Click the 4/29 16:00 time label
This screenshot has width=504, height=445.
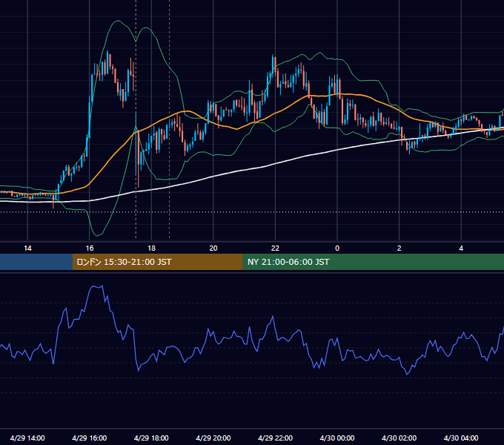(x=90, y=438)
